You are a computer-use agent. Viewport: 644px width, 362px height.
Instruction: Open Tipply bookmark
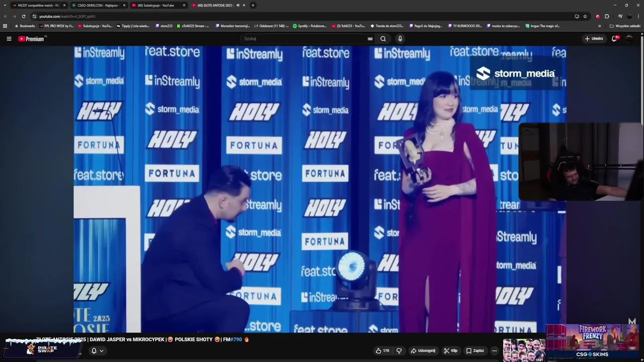coord(133,26)
